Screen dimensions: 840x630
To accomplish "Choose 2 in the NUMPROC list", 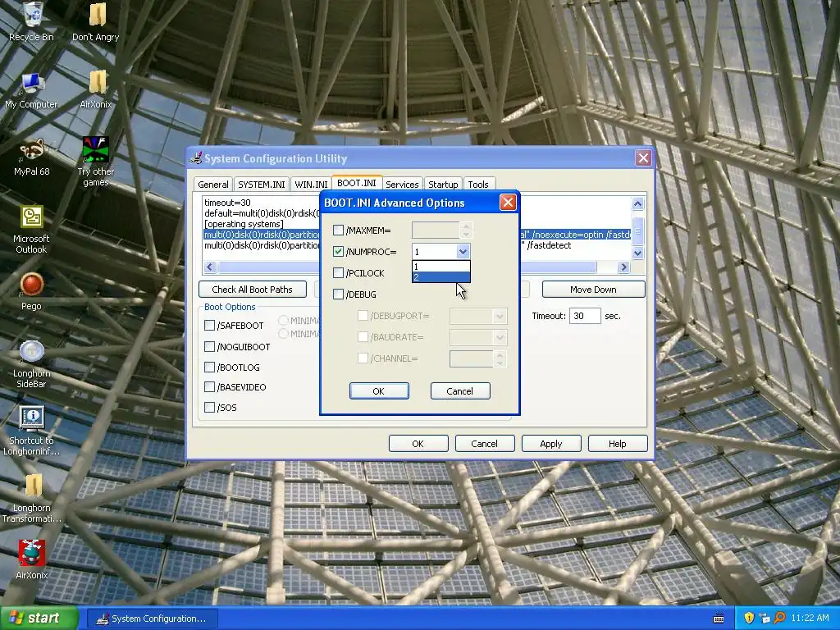I will [x=441, y=277].
